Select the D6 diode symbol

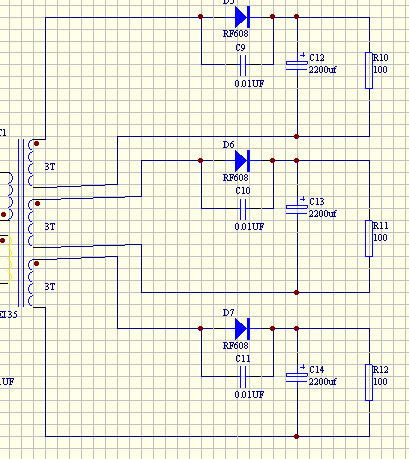(242, 161)
